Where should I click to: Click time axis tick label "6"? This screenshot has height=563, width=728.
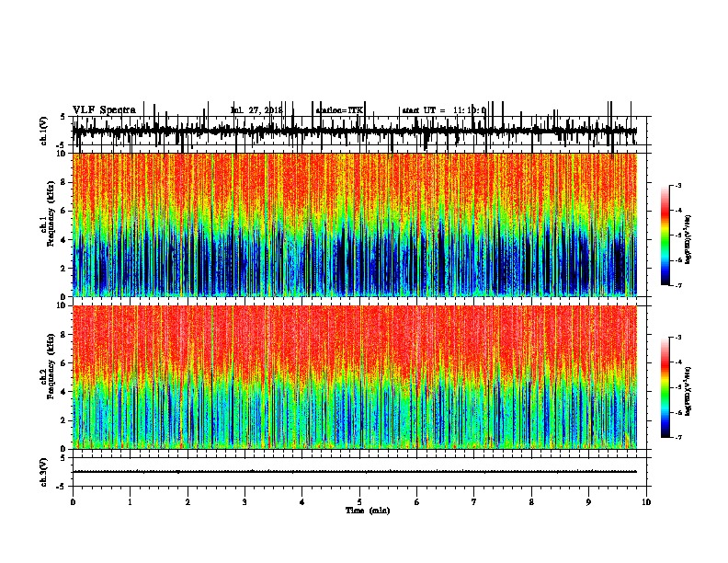[417, 502]
